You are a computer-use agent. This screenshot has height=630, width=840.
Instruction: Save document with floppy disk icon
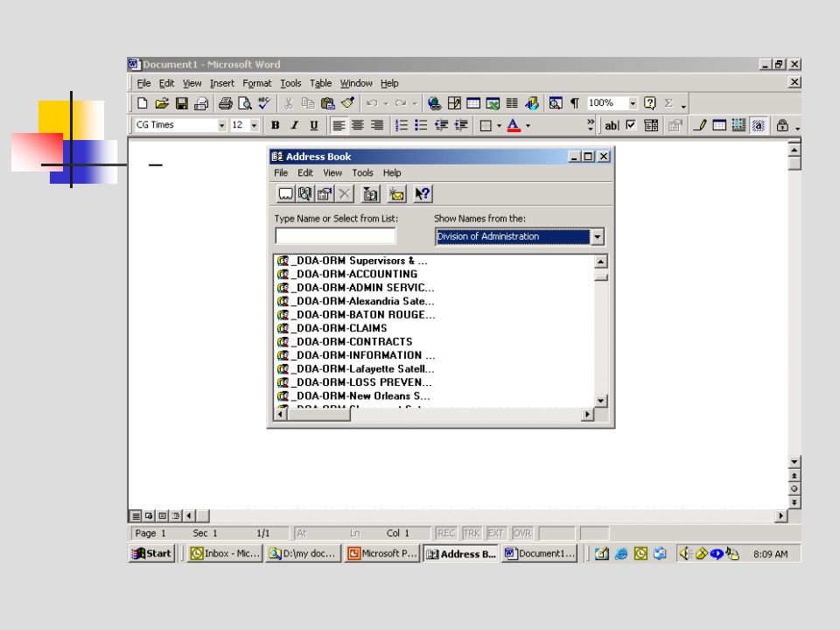coord(182,103)
